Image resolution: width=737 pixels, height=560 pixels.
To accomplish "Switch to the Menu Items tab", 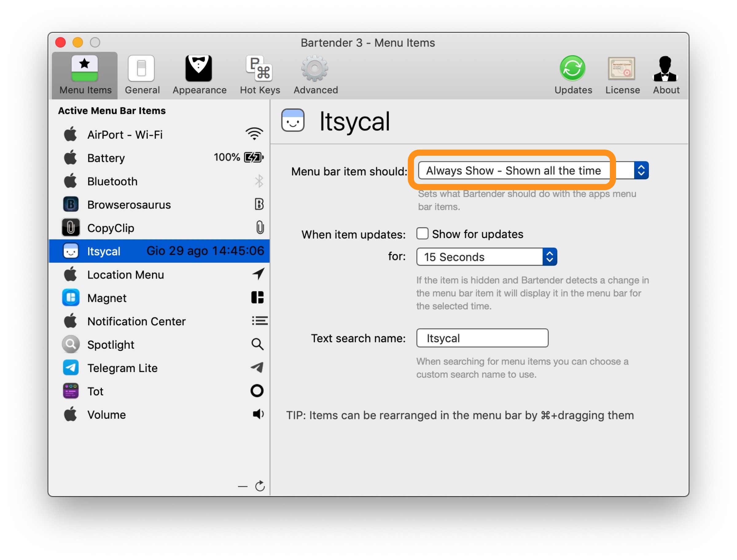I will point(85,74).
